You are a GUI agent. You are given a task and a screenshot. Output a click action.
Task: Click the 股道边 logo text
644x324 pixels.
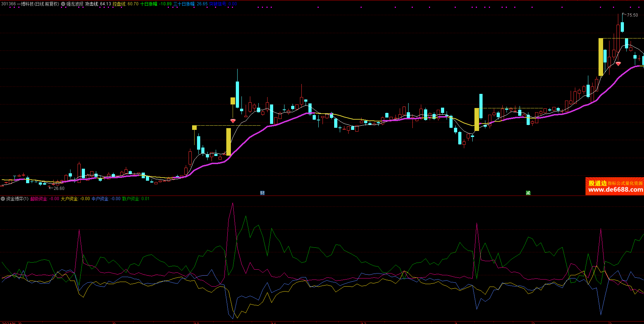point(597,183)
